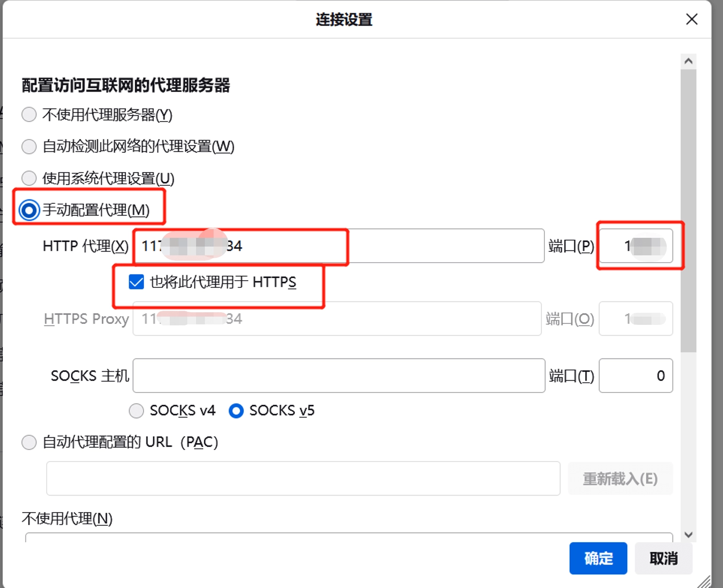Select 自动检测此网络的代理设置 radio option
Viewport: 723px width, 588px height.
click(29, 146)
